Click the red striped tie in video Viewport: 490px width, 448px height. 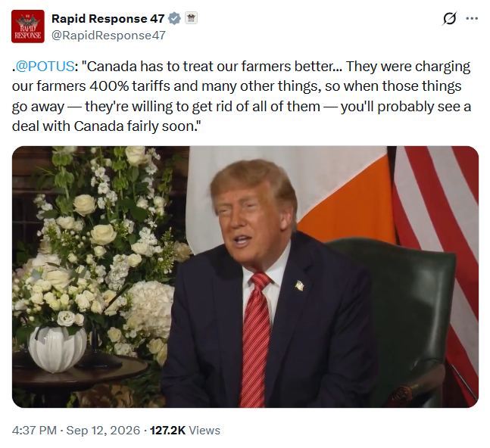pyautogui.click(x=256, y=339)
